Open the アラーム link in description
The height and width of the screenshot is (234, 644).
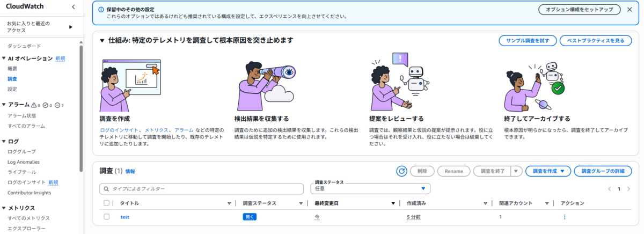click(x=184, y=130)
